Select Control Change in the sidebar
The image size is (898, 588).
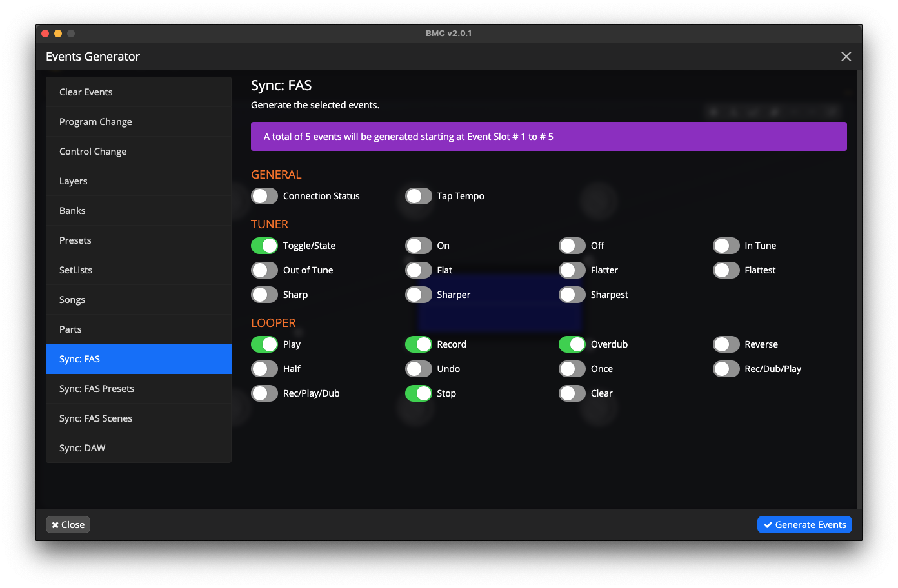139,152
